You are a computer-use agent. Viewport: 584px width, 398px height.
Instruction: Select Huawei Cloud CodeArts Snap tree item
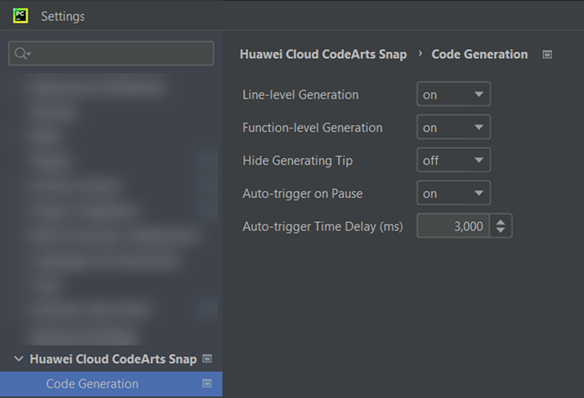[113, 359]
